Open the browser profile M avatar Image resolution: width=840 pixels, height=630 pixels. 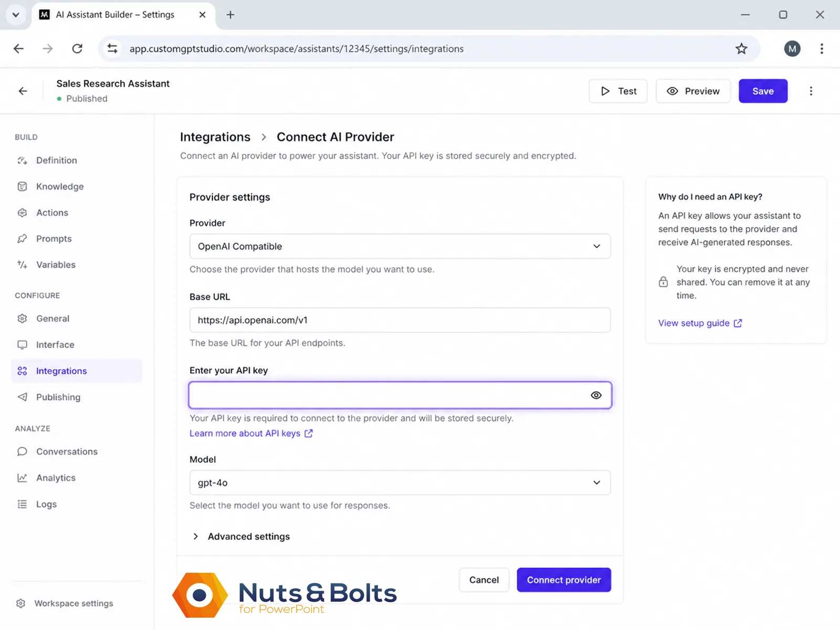pyautogui.click(x=792, y=49)
